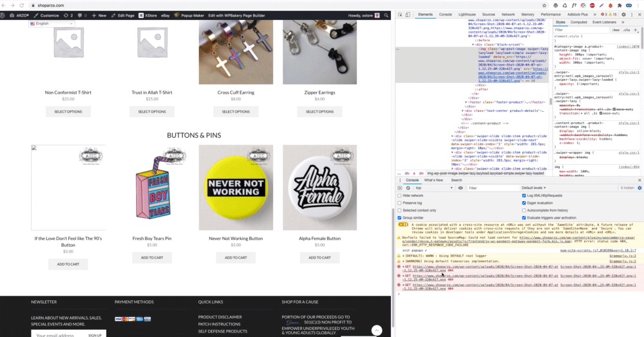Open the Chrome extensions puzzle icon
This screenshot has width=644, height=337.
[620, 5]
